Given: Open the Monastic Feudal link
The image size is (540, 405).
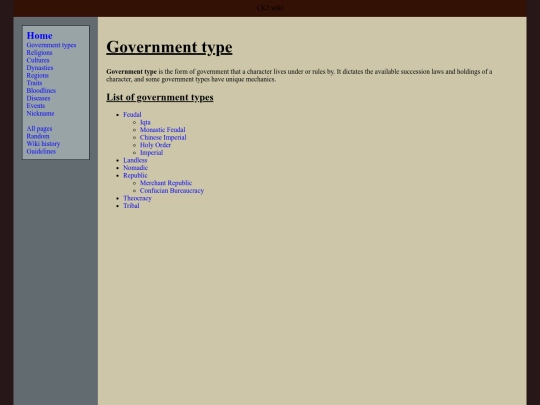Looking at the screenshot, I should (163, 129).
